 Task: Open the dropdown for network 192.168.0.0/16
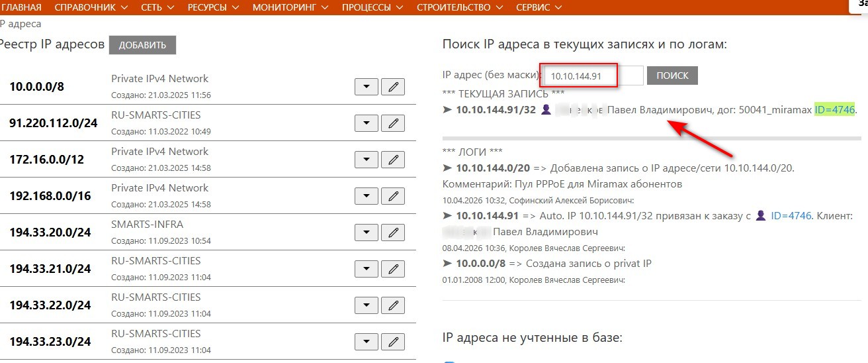tap(367, 196)
